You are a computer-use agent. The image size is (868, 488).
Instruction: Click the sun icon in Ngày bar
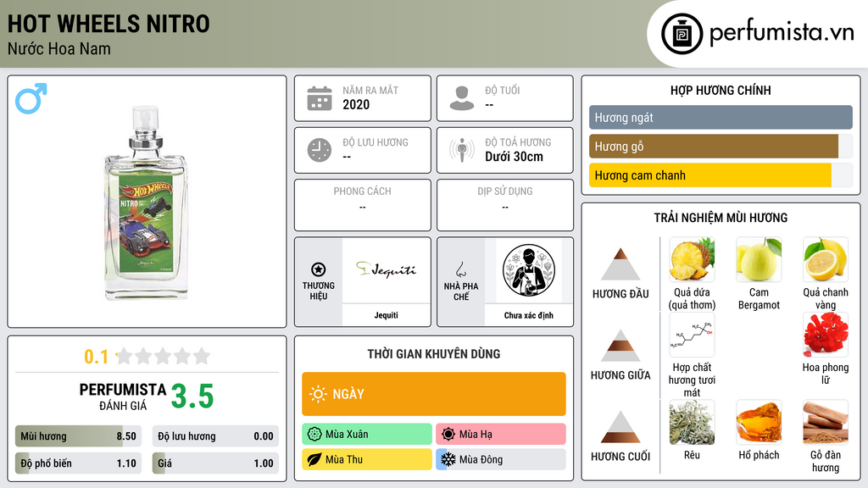point(318,394)
